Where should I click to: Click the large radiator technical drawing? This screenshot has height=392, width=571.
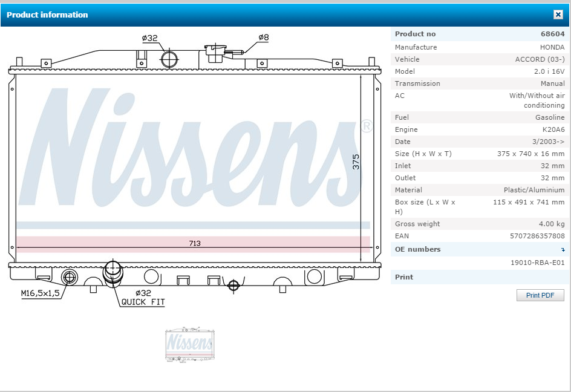[195, 171]
